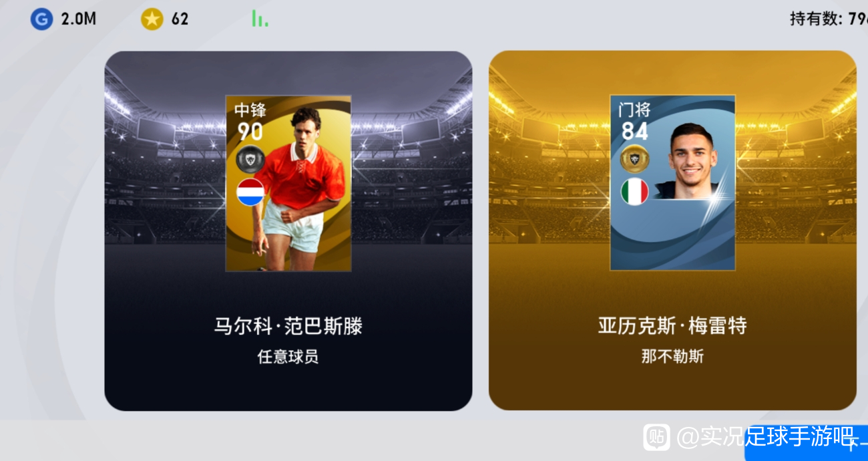Image resolution: width=868 pixels, height=461 pixels.
Task: Tap the blue button at the bottom right
Action: 806,443
